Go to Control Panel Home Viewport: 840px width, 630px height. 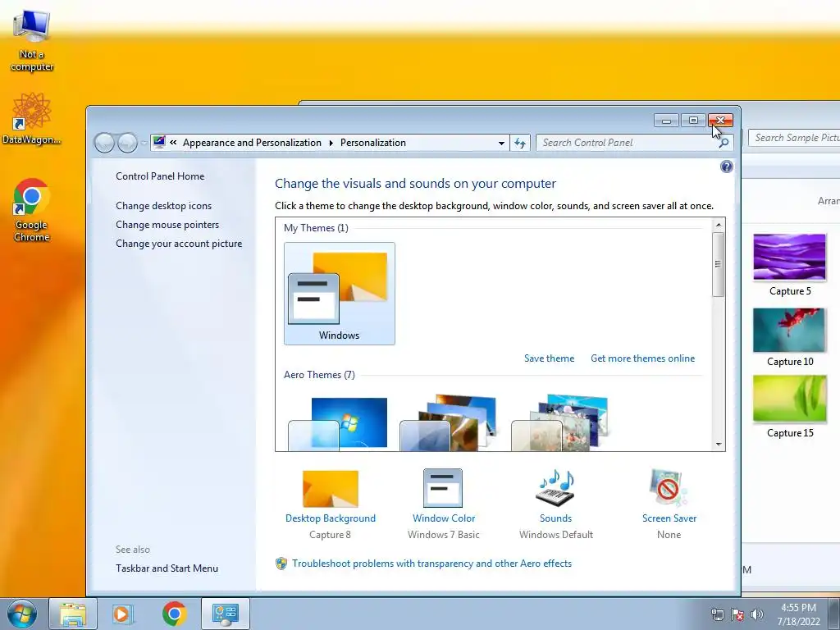[160, 176]
